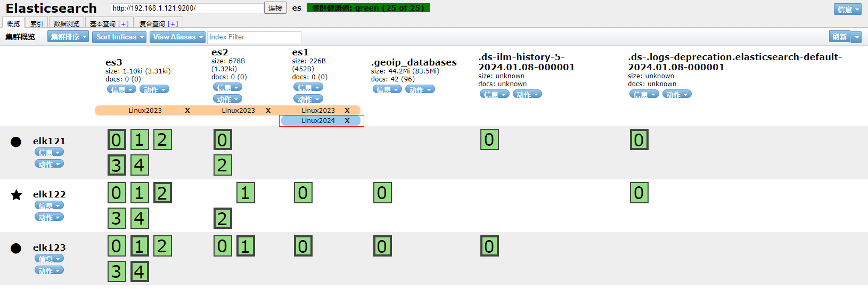Focus the Index Filter input field

(254, 37)
